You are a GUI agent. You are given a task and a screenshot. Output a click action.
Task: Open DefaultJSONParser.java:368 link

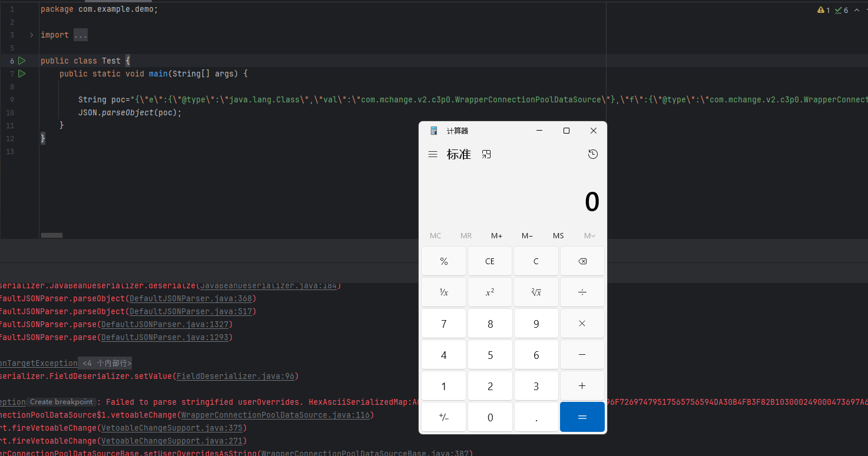pos(191,298)
